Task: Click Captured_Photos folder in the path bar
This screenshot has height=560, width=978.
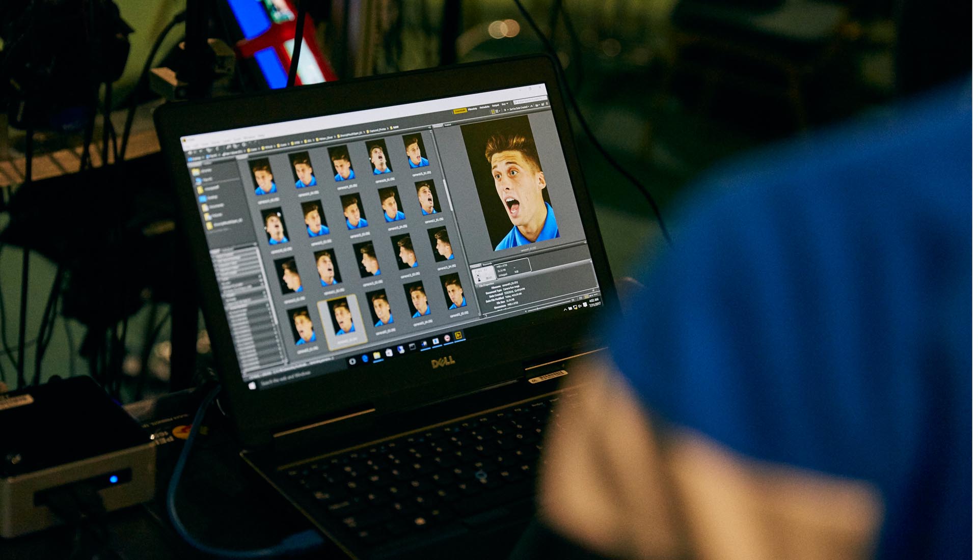Action: pyautogui.click(x=377, y=130)
